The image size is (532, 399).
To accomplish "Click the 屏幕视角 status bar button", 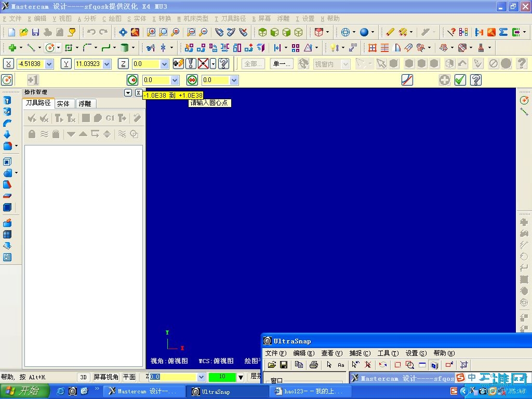I will (106, 377).
